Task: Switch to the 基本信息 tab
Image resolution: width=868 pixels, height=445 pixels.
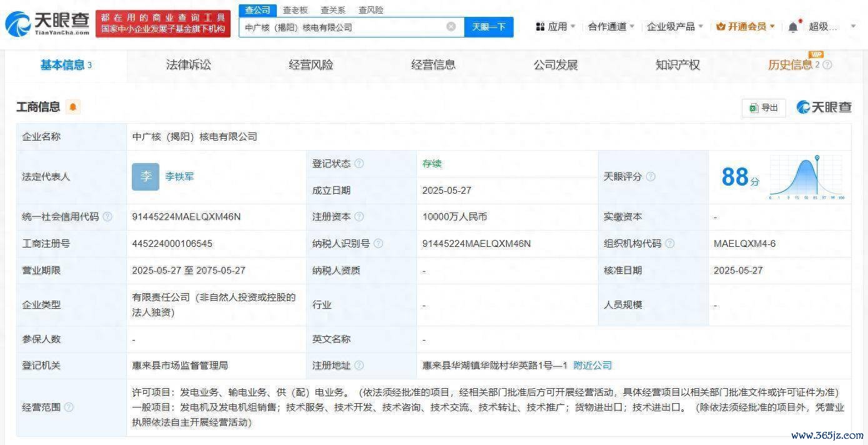Action: coord(66,65)
